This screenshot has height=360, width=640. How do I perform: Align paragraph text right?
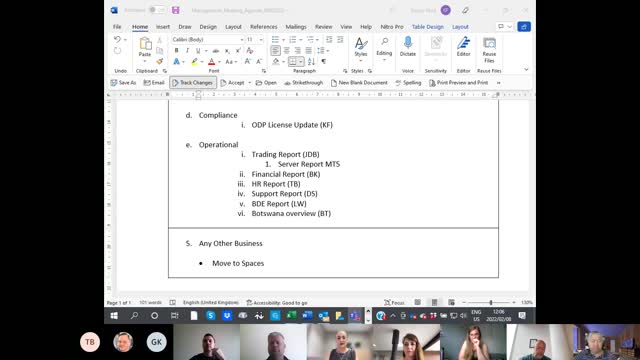coord(298,51)
